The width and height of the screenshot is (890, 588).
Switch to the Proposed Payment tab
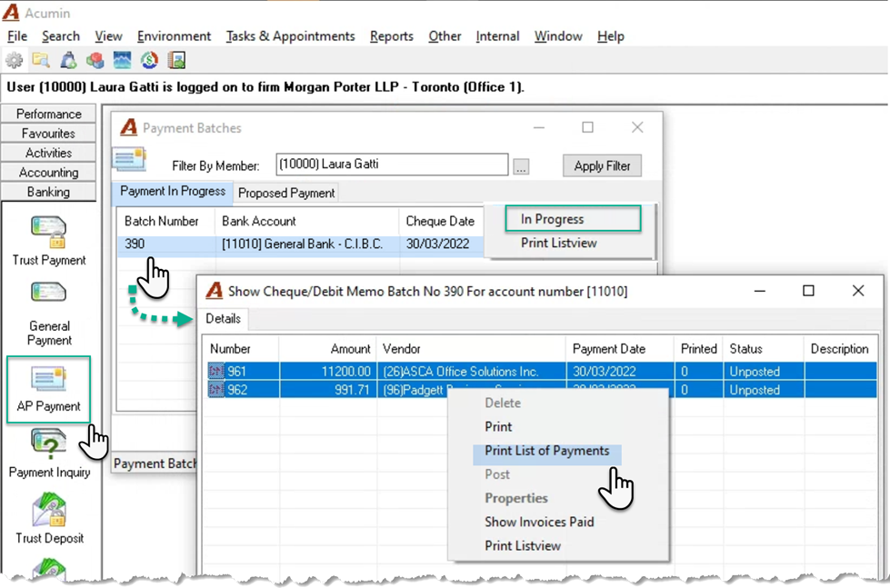coord(286,193)
